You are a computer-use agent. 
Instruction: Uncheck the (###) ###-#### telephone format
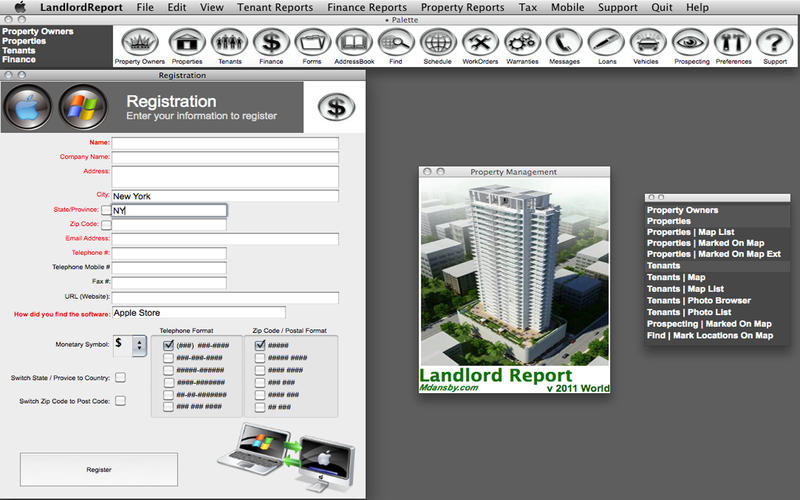168,346
